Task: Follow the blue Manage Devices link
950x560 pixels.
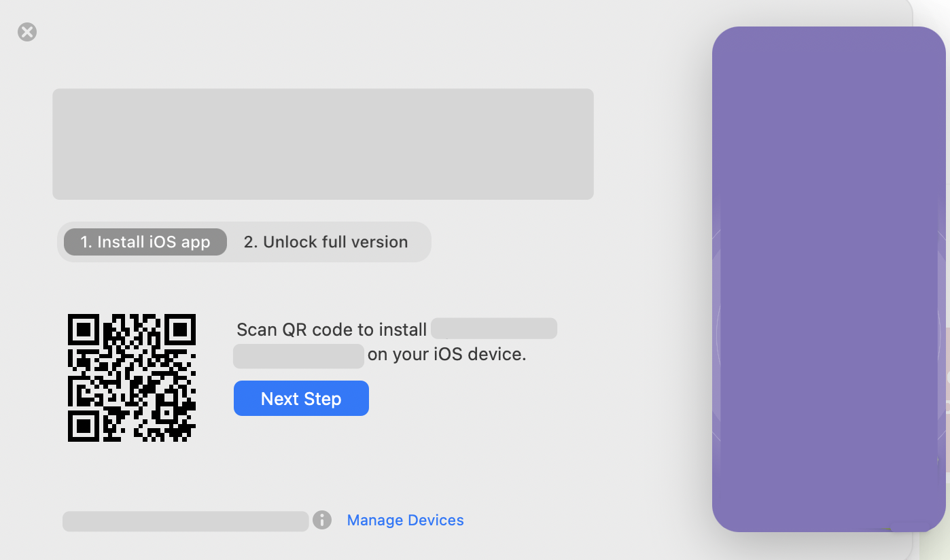Action: coord(405,520)
